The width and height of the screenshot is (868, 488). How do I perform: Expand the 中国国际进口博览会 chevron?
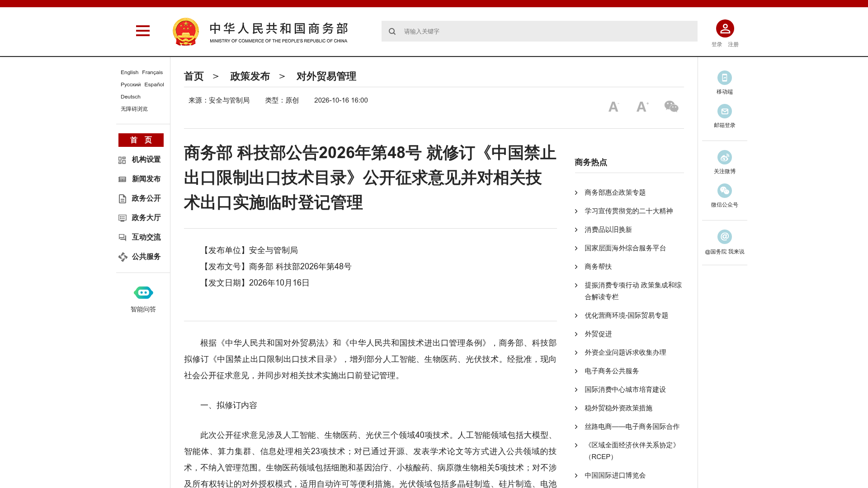click(576, 475)
